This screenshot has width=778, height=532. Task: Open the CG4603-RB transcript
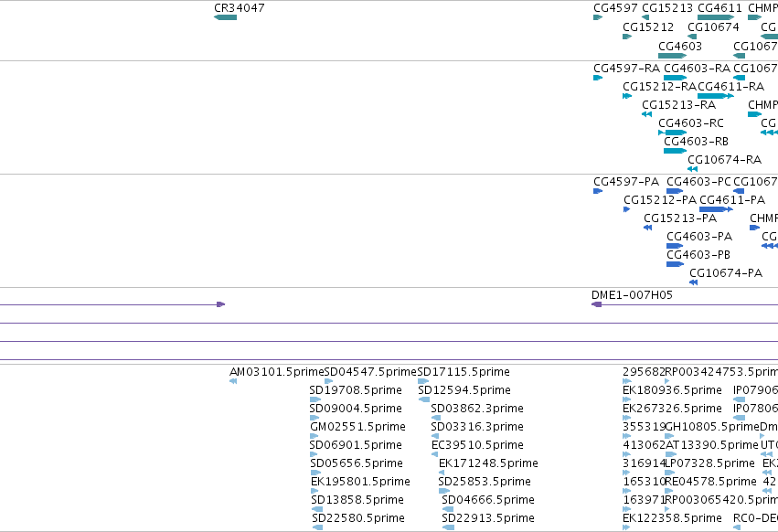pyautogui.click(x=676, y=151)
